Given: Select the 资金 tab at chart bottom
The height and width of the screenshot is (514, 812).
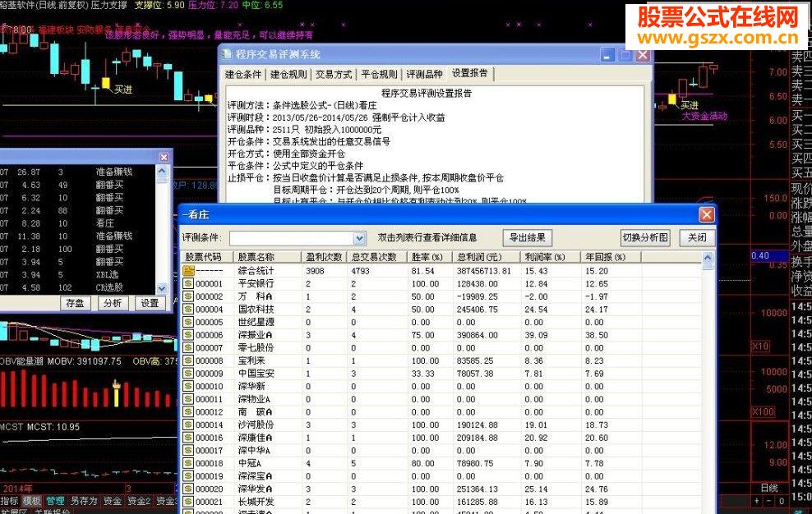Looking at the screenshot, I should click(112, 501).
